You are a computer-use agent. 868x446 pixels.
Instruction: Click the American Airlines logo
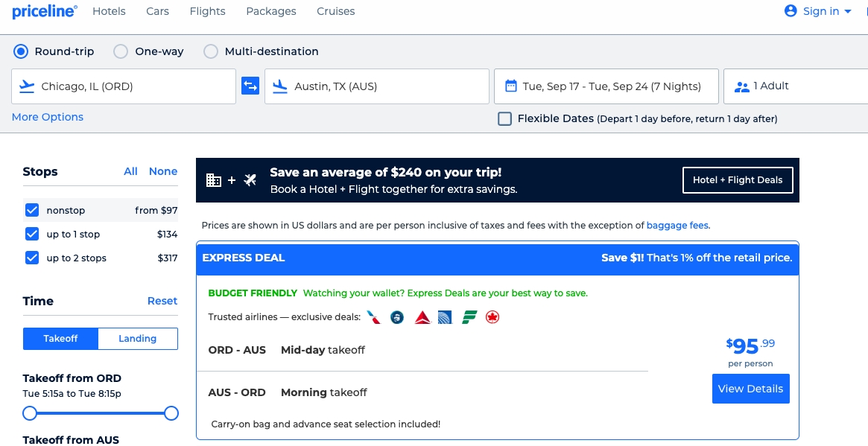[374, 317]
